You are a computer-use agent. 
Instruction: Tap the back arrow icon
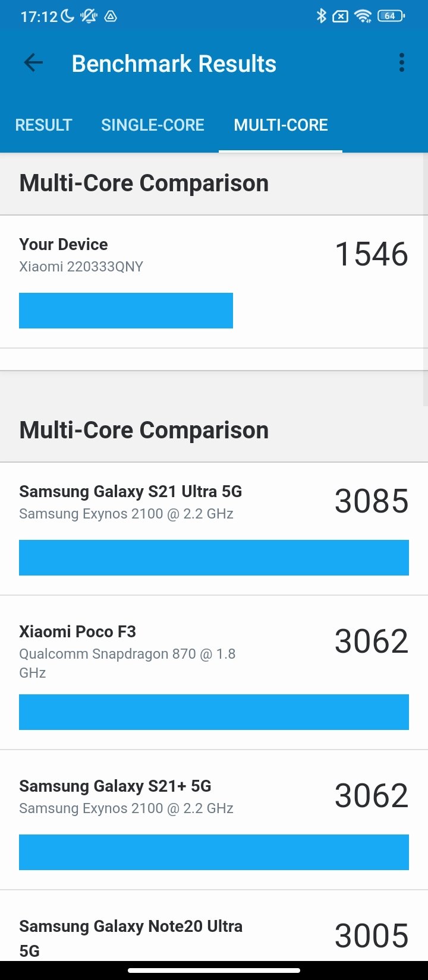pyautogui.click(x=33, y=63)
